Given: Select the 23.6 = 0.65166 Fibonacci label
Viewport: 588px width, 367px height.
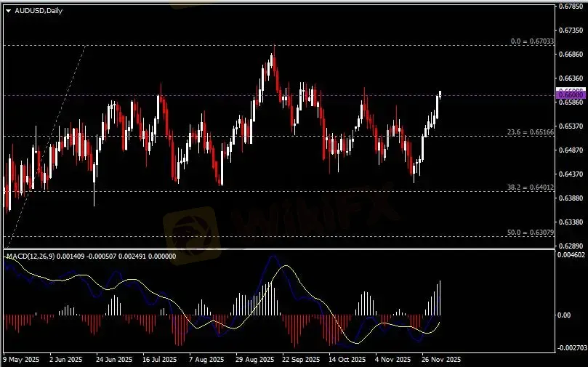Looking at the screenshot, I should point(530,132).
